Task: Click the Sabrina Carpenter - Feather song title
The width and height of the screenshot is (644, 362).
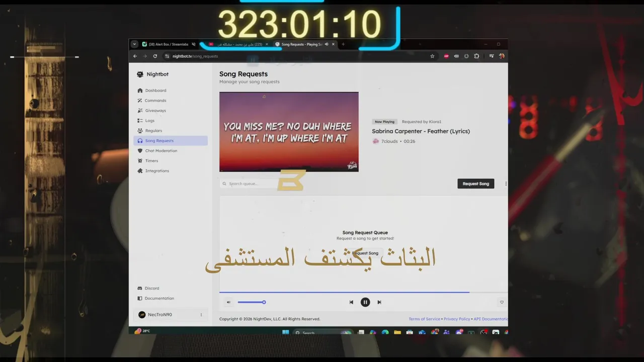Action: point(421,131)
